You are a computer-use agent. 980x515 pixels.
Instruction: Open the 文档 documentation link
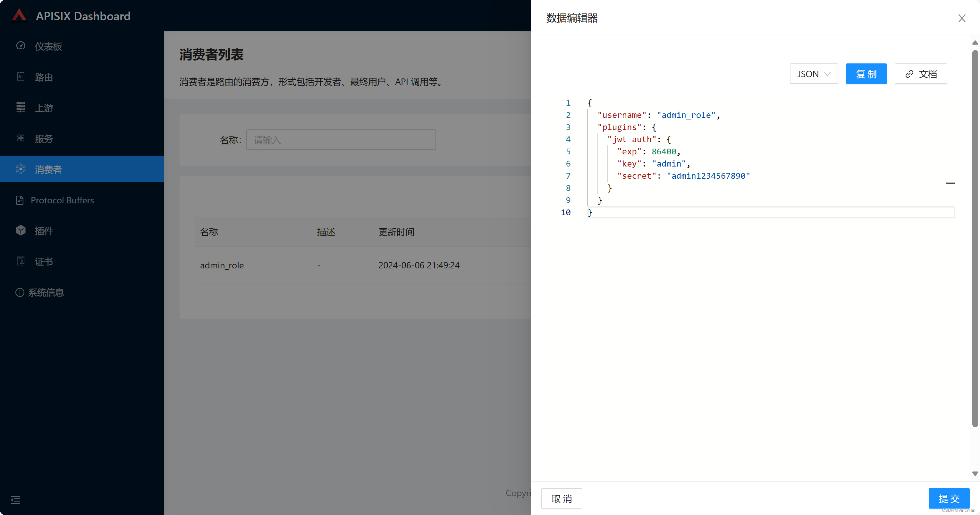click(x=921, y=74)
